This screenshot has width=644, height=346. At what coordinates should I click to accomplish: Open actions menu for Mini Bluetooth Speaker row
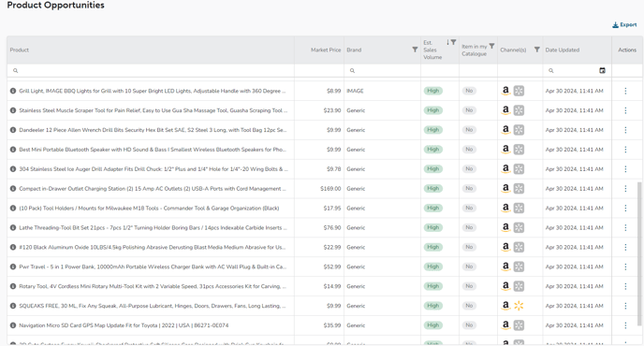point(625,150)
